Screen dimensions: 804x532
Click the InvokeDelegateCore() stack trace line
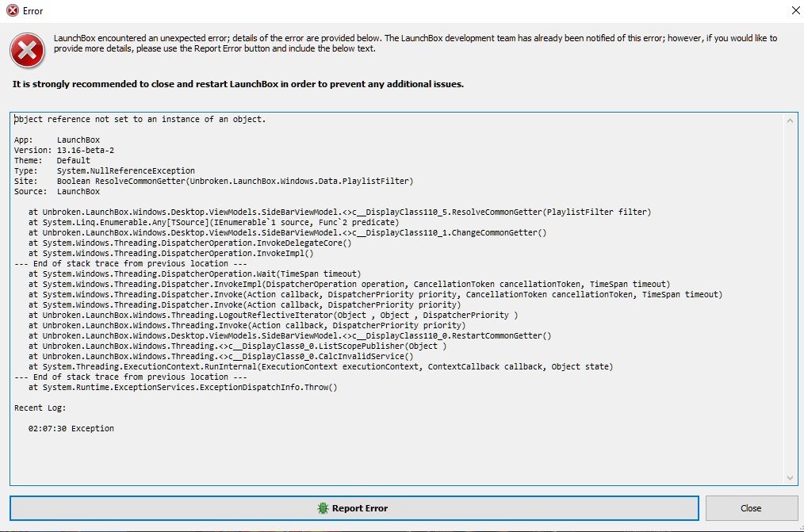[x=190, y=243]
